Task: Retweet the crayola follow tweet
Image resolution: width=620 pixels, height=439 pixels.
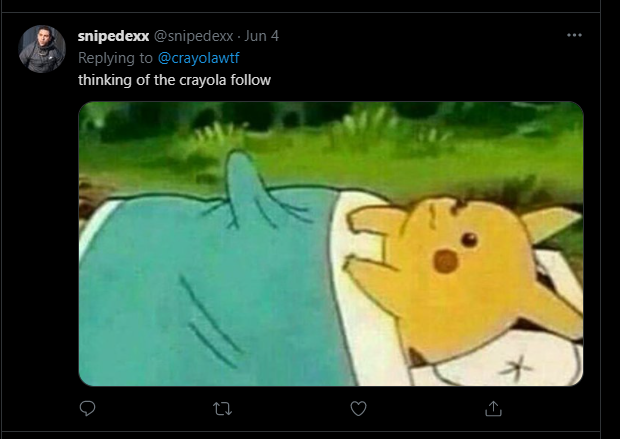Action: pos(223,408)
